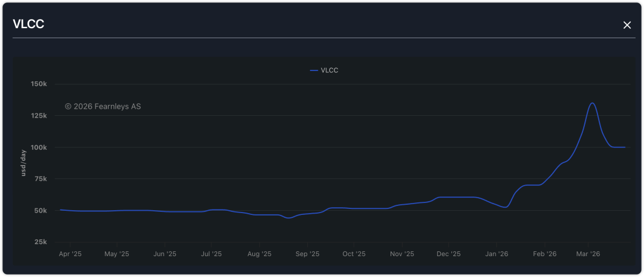The image size is (644, 277).
Task: Click the 100k y-axis label
Action: [x=38, y=147]
